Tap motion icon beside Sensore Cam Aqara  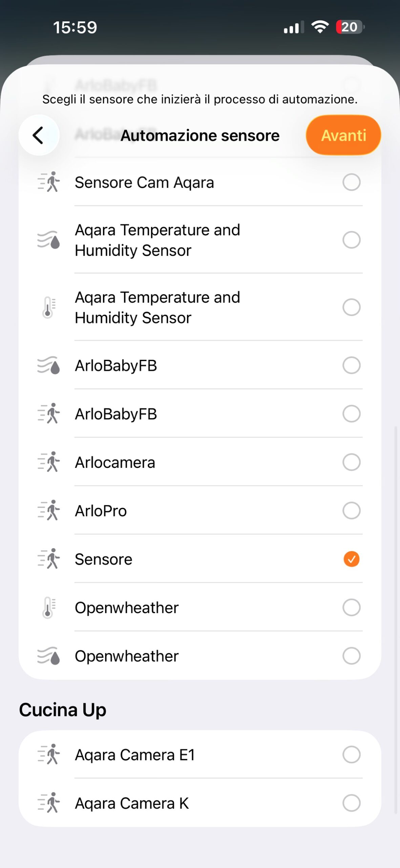click(49, 182)
